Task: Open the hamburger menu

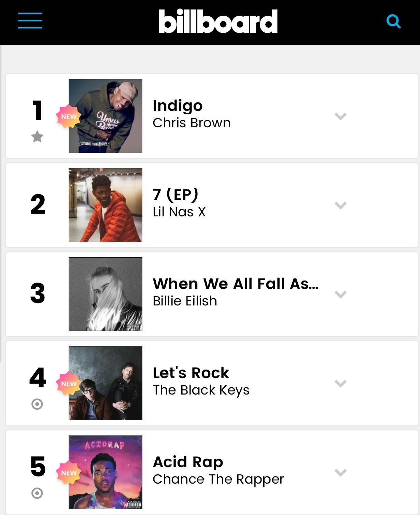Action: 30,20
